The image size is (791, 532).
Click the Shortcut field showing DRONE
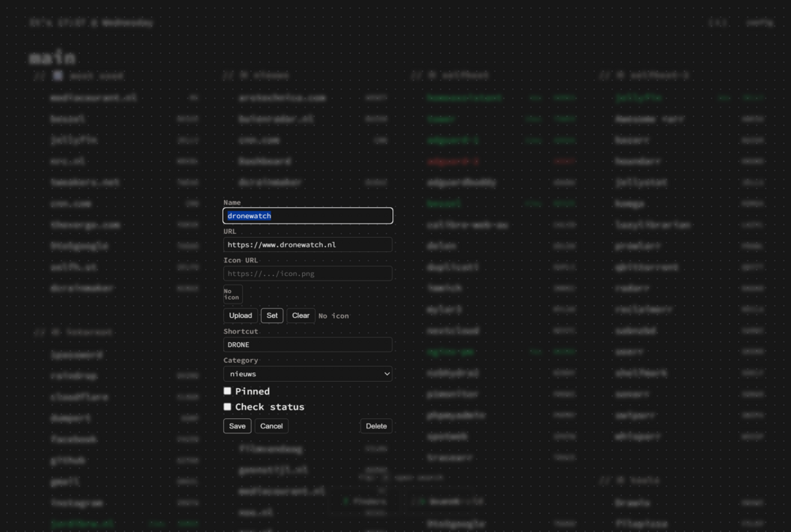(308, 345)
